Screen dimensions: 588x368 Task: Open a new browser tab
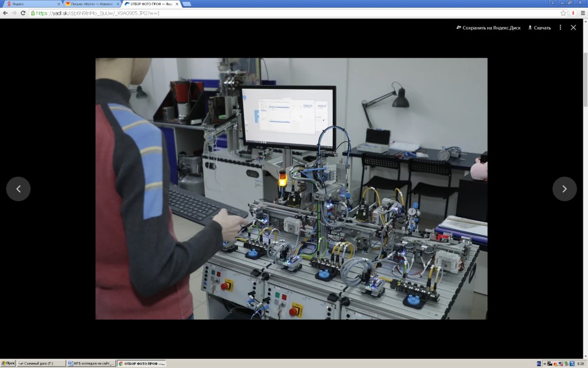coord(186,4)
